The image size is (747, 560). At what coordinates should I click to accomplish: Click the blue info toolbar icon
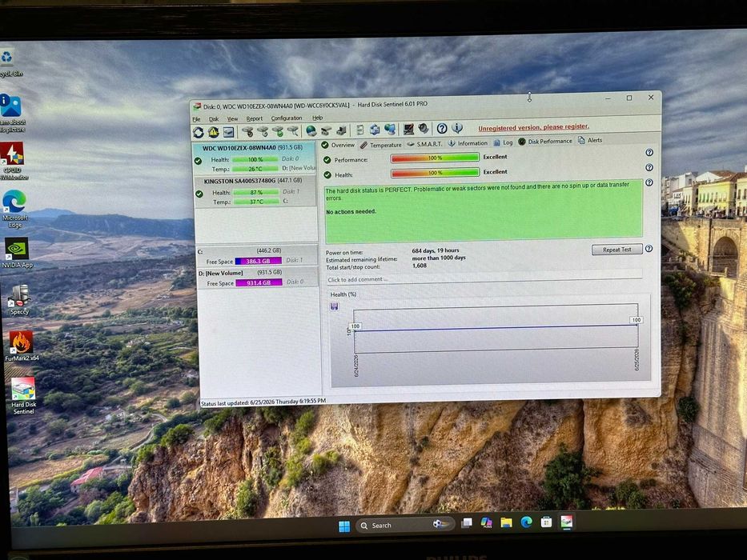(x=457, y=128)
